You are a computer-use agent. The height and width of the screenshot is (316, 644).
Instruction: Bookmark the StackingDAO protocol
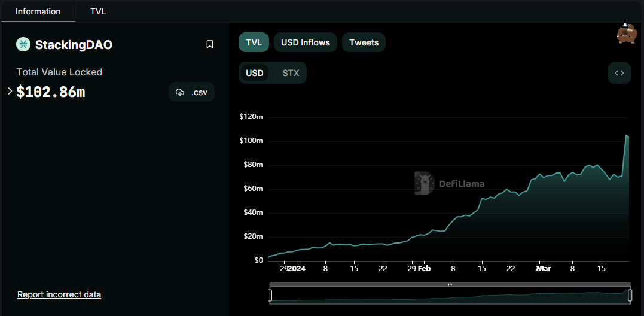click(209, 44)
